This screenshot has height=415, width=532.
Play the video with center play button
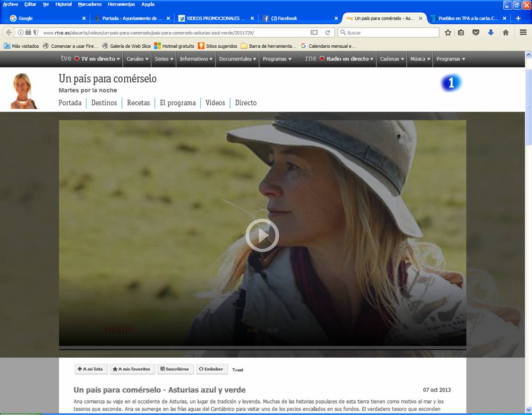pos(262,235)
